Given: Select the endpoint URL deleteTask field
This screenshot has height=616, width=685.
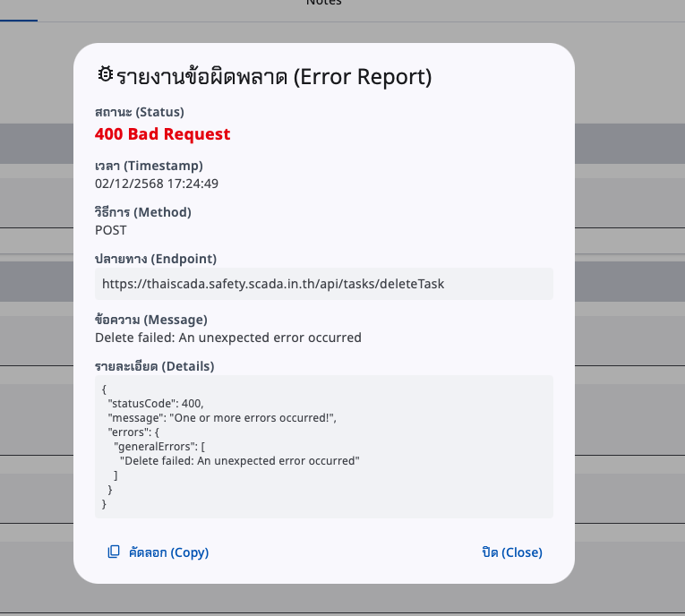Looking at the screenshot, I should (324, 284).
